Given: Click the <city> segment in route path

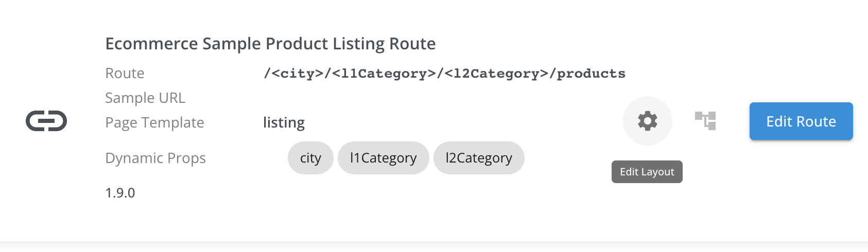Looking at the screenshot, I should point(298,74).
